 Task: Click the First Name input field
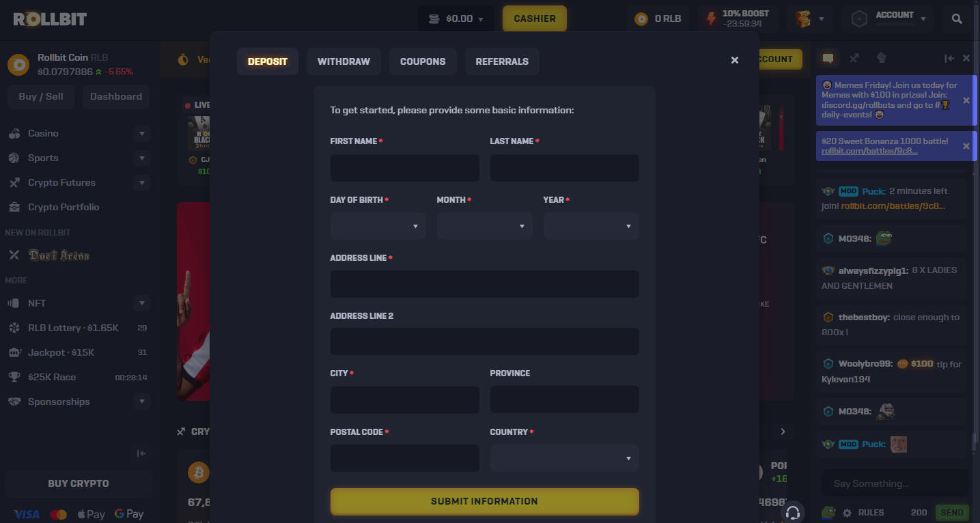404,168
